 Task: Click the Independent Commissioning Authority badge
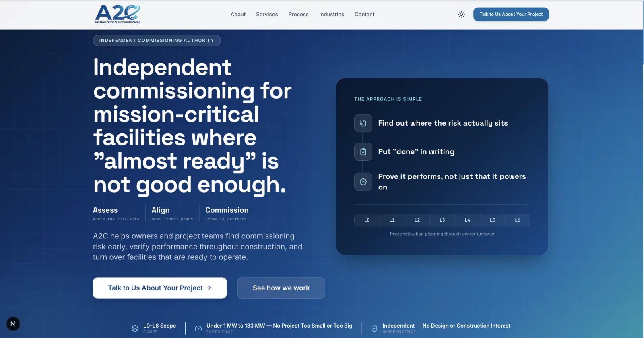[157, 40]
